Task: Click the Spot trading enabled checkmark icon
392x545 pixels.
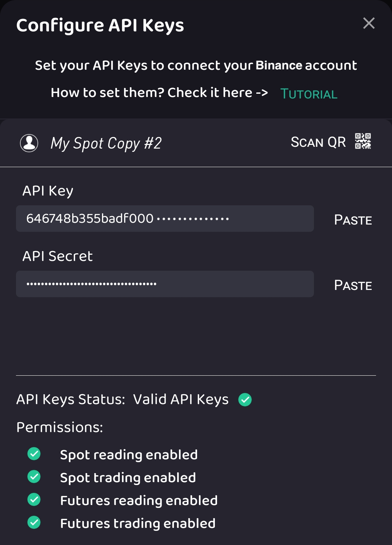Action: (x=34, y=477)
